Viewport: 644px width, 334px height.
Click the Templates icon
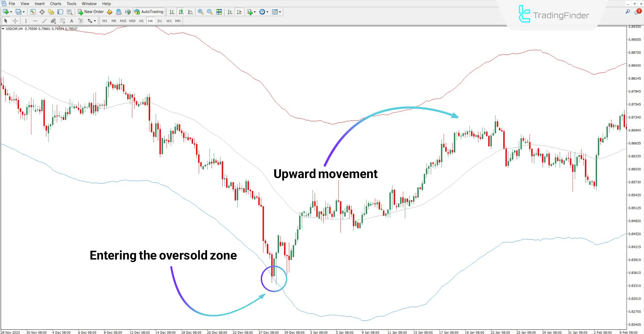pos(275,12)
